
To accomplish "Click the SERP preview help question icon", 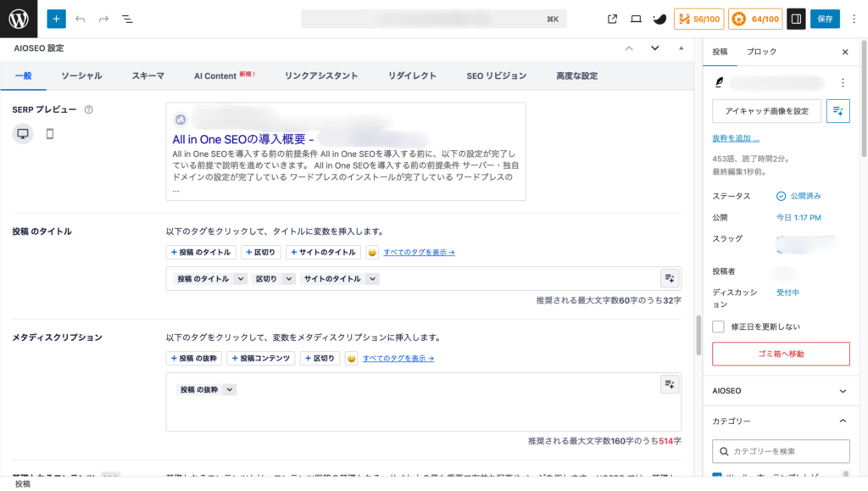I will pos(89,109).
